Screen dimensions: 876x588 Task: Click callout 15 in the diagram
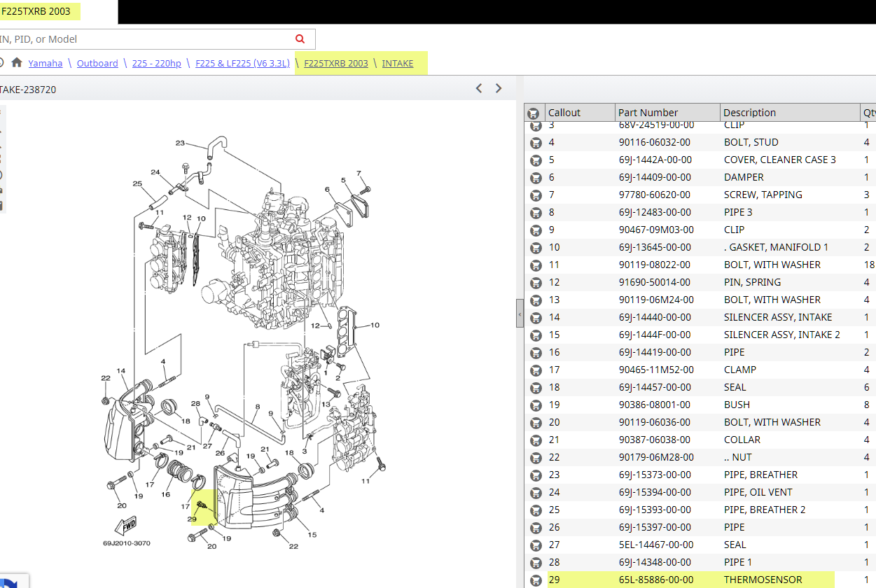pos(312,535)
